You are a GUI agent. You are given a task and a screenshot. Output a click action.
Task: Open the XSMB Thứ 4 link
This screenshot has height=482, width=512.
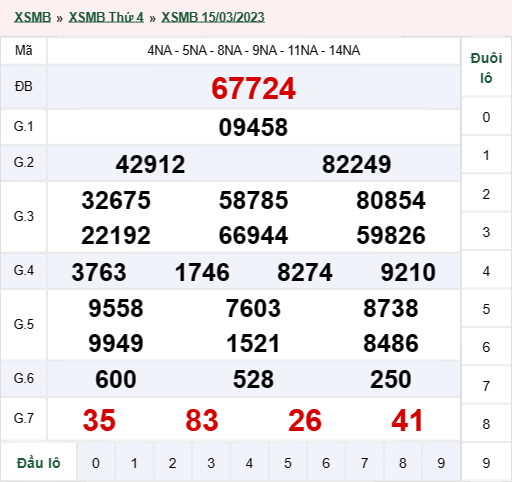click(x=106, y=17)
